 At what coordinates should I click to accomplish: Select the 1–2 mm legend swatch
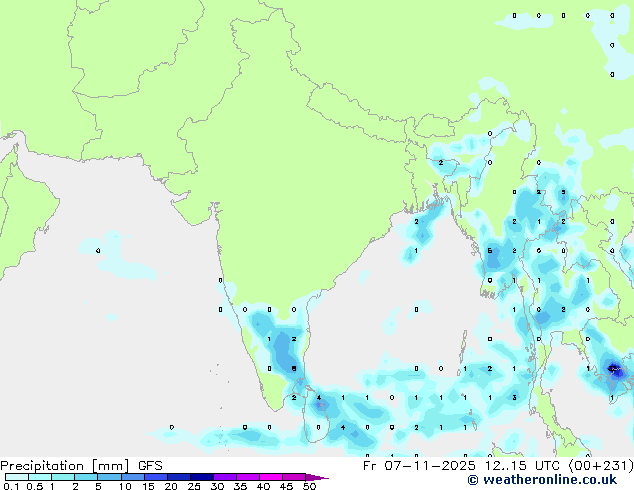[x=63, y=477]
